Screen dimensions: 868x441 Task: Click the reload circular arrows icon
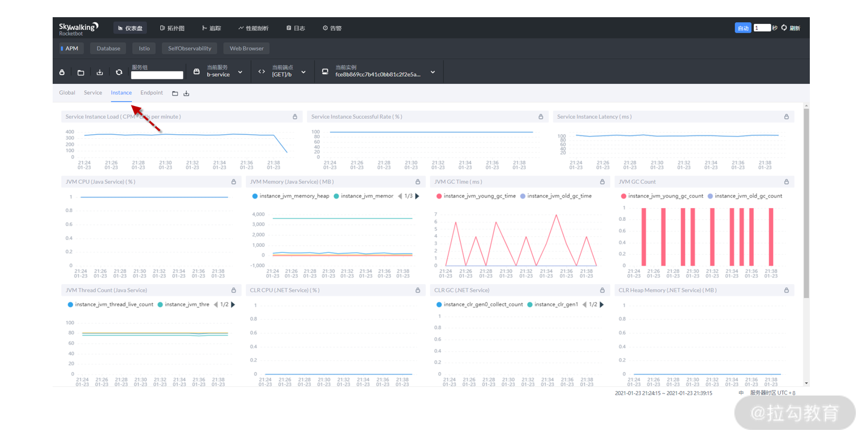119,72
